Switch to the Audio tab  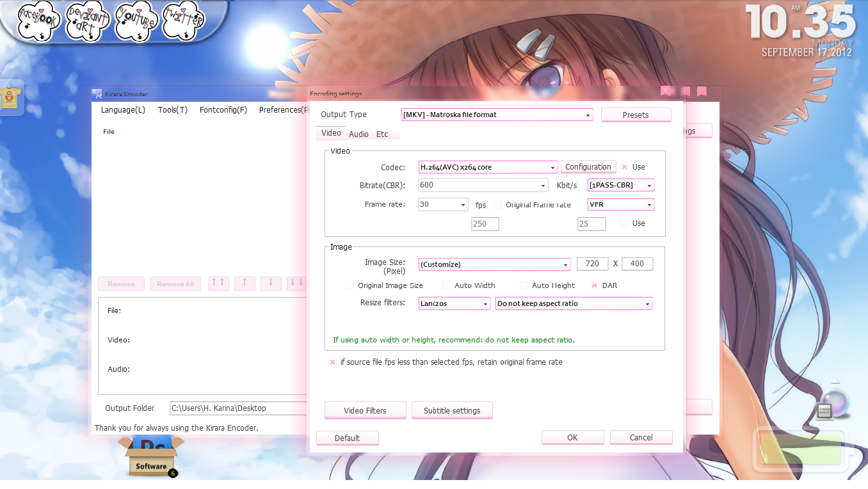coord(358,134)
